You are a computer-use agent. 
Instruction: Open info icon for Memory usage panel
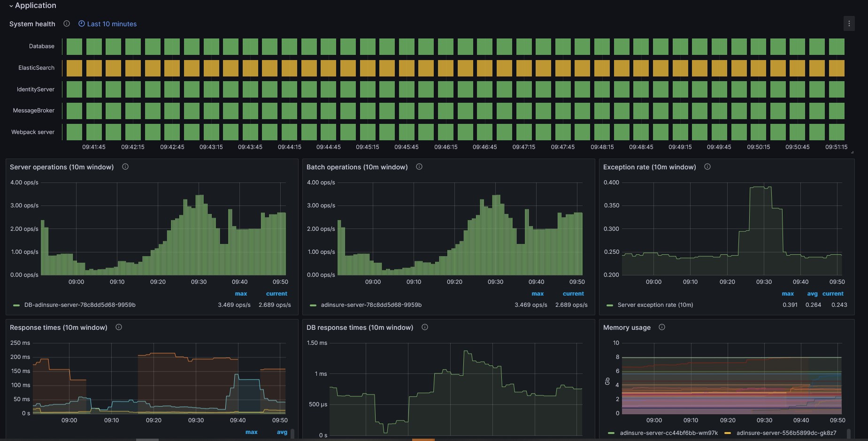[x=662, y=327]
